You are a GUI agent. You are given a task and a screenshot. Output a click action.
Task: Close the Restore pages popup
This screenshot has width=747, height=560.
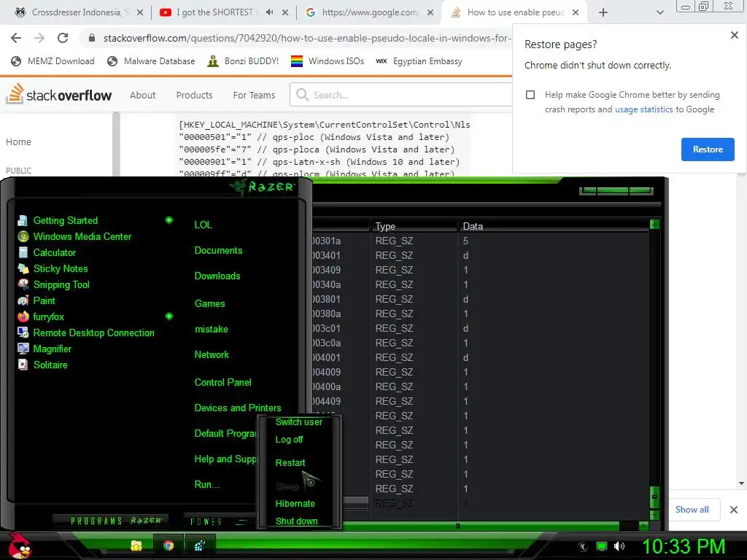click(734, 35)
